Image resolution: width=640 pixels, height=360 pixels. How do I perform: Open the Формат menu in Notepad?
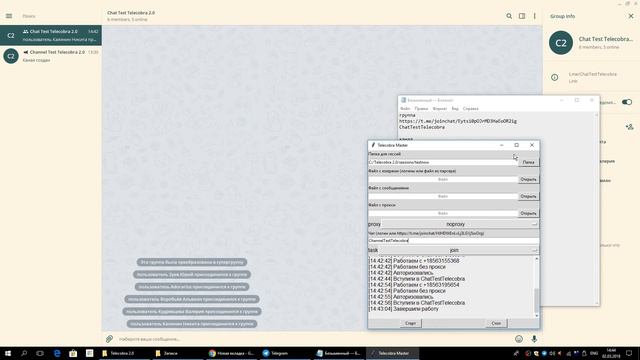[x=440, y=109]
